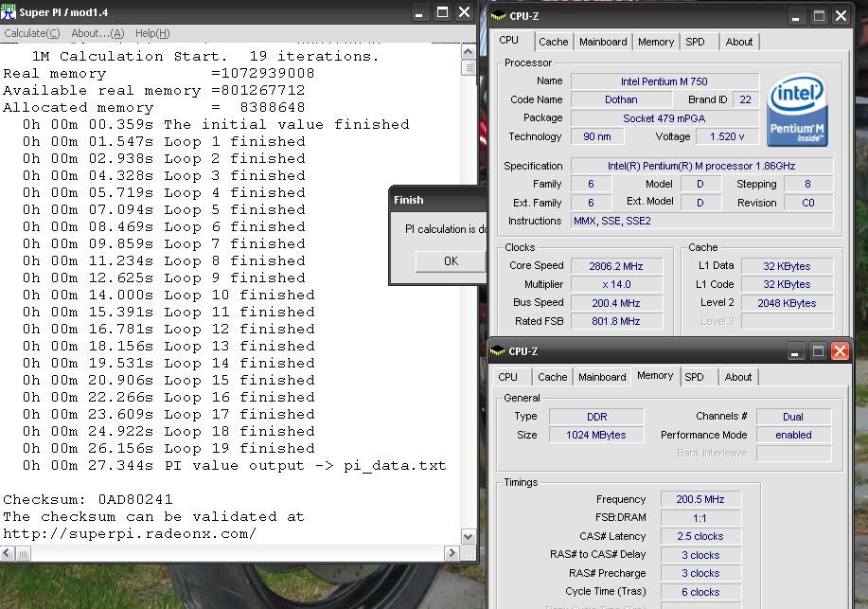Click the Core Speed value 2806.2 MHz
The height and width of the screenshot is (609, 868).
pos(616,266)
